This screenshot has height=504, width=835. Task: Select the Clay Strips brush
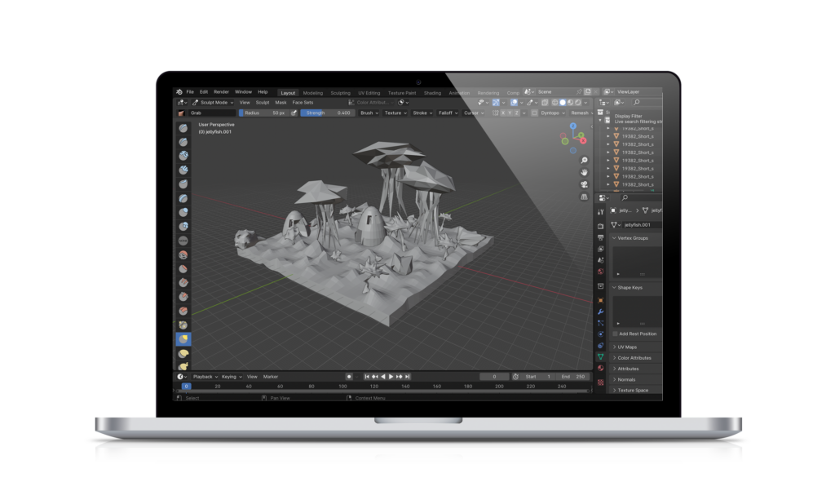[x=183, y=170]
